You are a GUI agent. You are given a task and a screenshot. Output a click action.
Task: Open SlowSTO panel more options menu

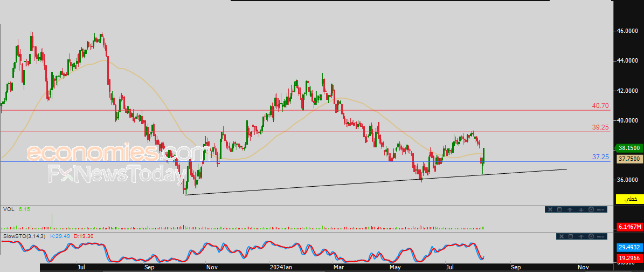600,236
